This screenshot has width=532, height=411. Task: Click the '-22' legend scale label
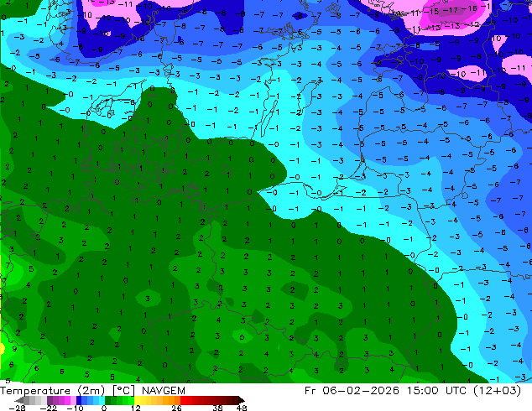[48, 408]
